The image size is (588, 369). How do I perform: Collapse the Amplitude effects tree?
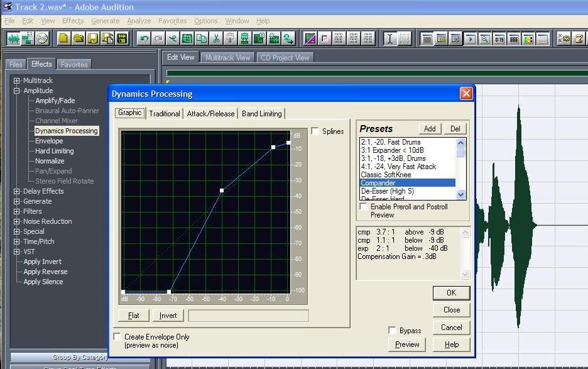pyautogui.click(x=15, y=90)
